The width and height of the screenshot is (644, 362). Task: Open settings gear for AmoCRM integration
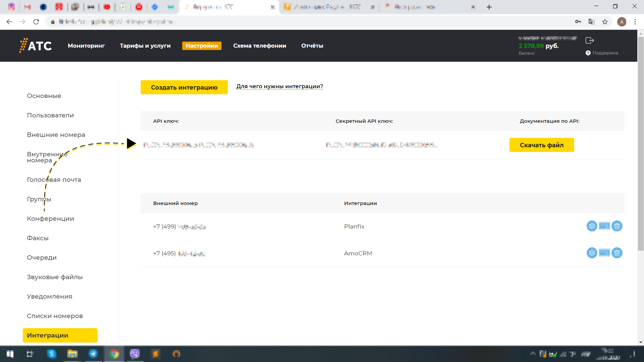[592, 253]
